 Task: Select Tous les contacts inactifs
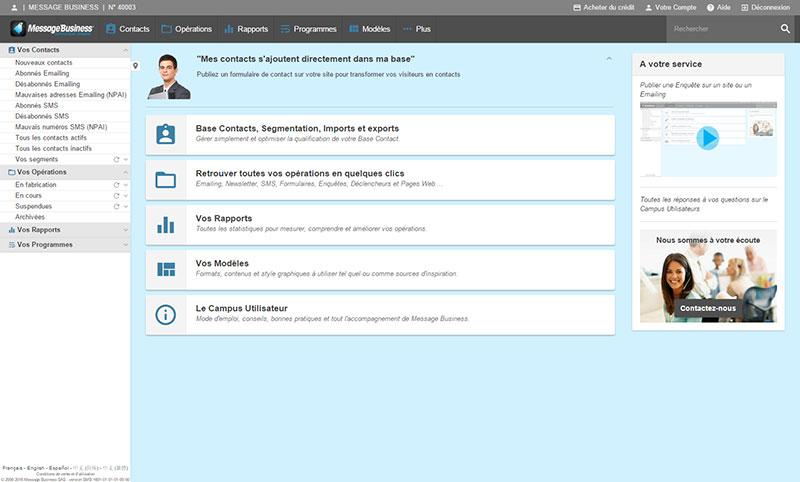[53, 148]
